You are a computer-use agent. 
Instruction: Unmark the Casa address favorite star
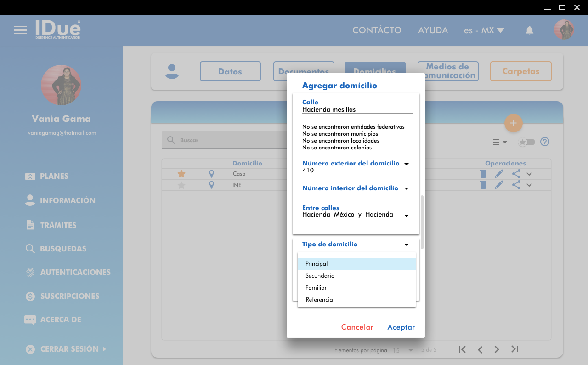181,174
